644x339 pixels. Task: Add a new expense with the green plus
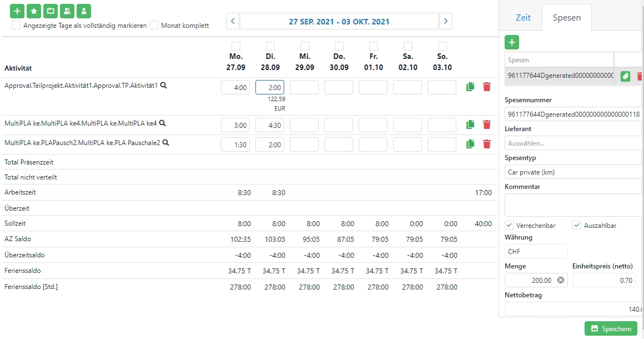coord(512,42)
